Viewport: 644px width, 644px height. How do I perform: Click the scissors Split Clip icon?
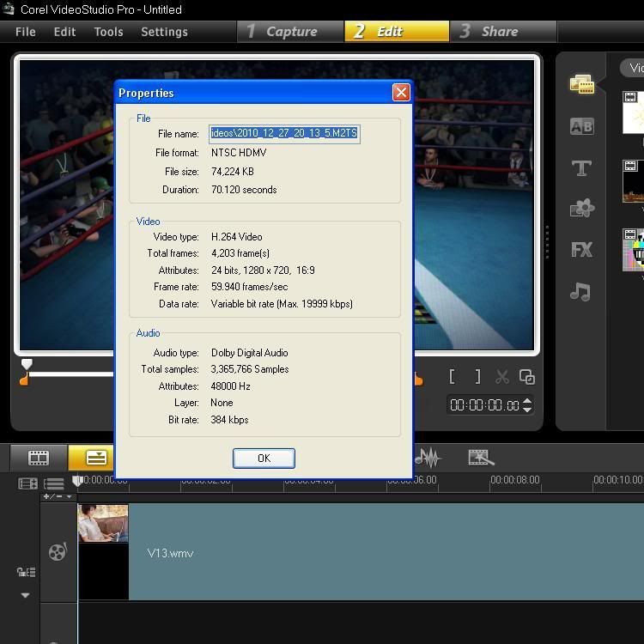pos(502,377)
